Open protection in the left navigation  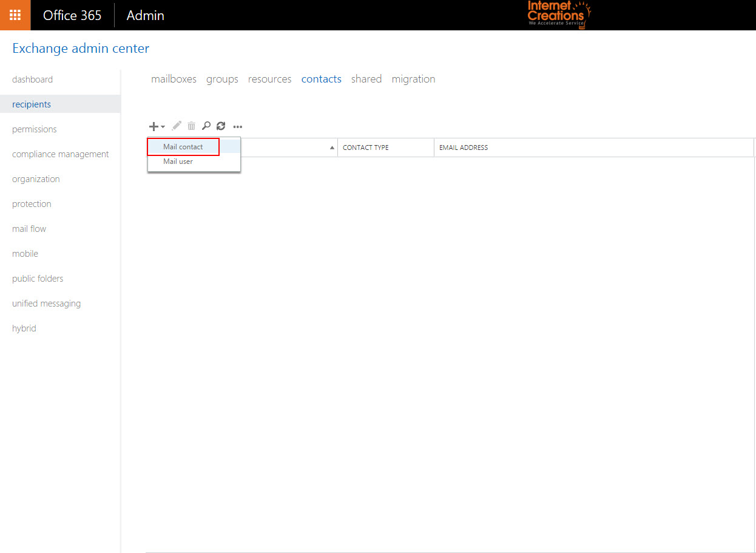32,204
